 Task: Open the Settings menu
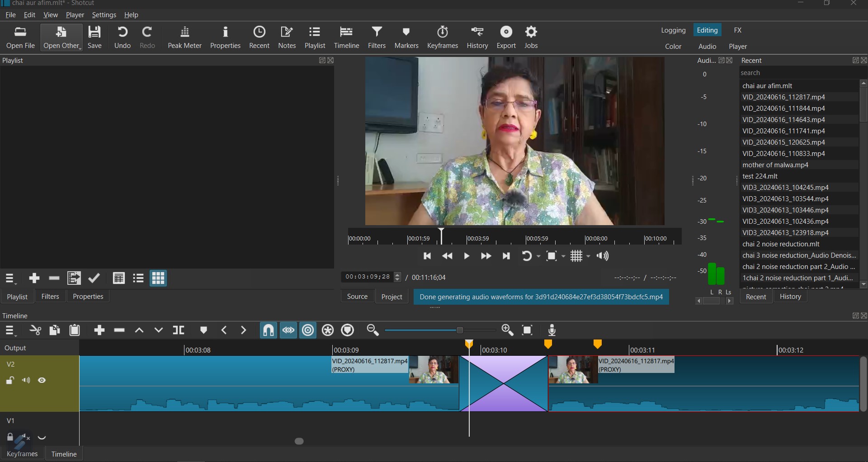click(x=104, y=15)
